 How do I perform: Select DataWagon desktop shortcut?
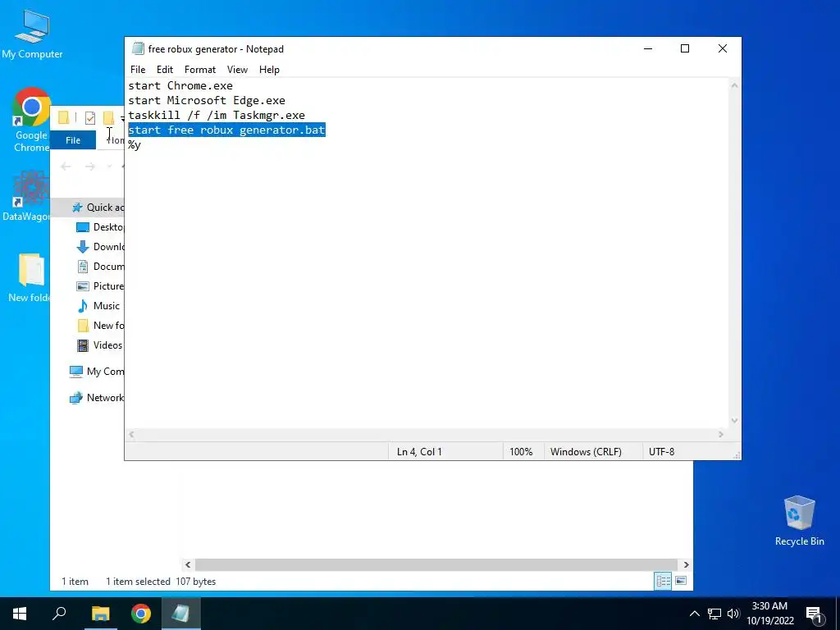(27, 196)
